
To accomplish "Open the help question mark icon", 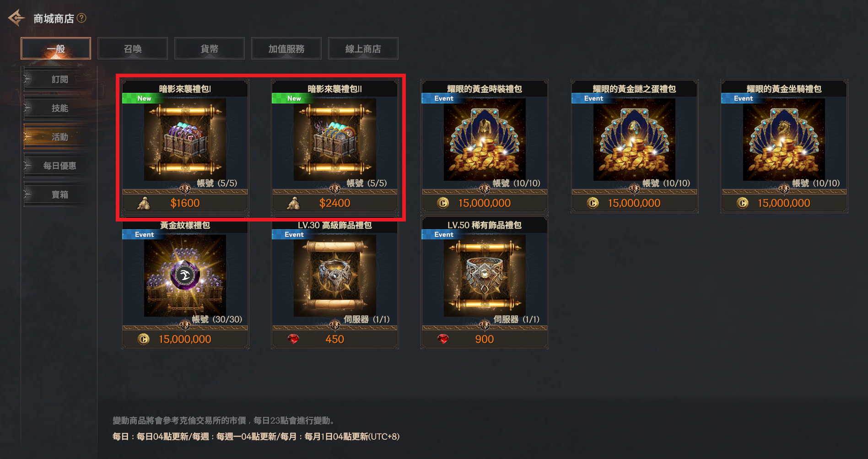I will tap(81, 18).
